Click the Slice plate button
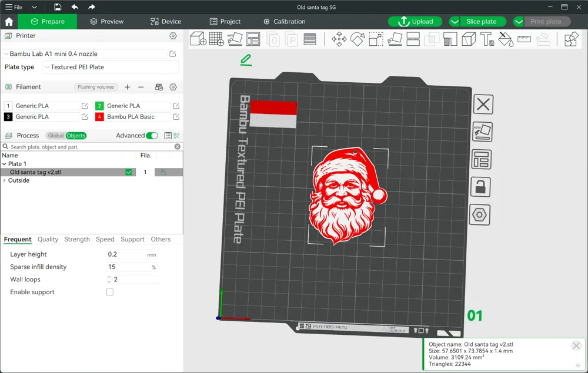 point(482,22)
